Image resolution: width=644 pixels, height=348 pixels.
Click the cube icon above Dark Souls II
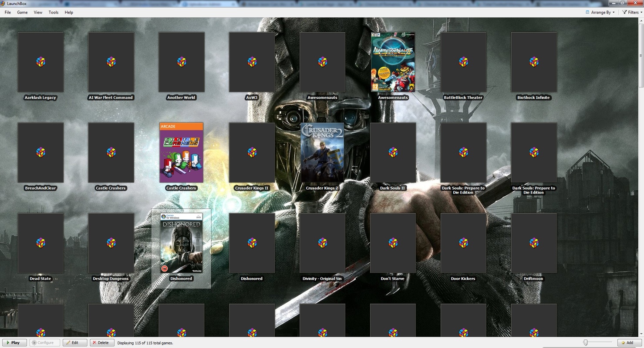(393, 152)
